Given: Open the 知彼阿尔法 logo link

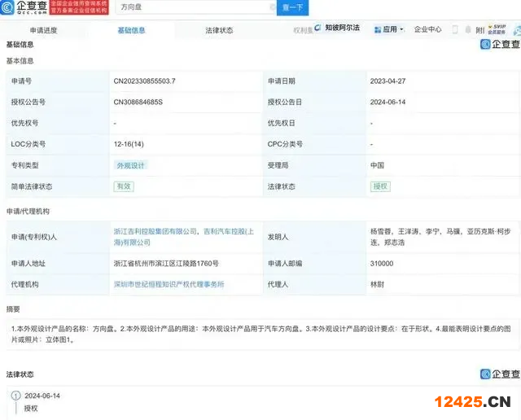Looking at the screenshot, I should [x=337, y=28].
